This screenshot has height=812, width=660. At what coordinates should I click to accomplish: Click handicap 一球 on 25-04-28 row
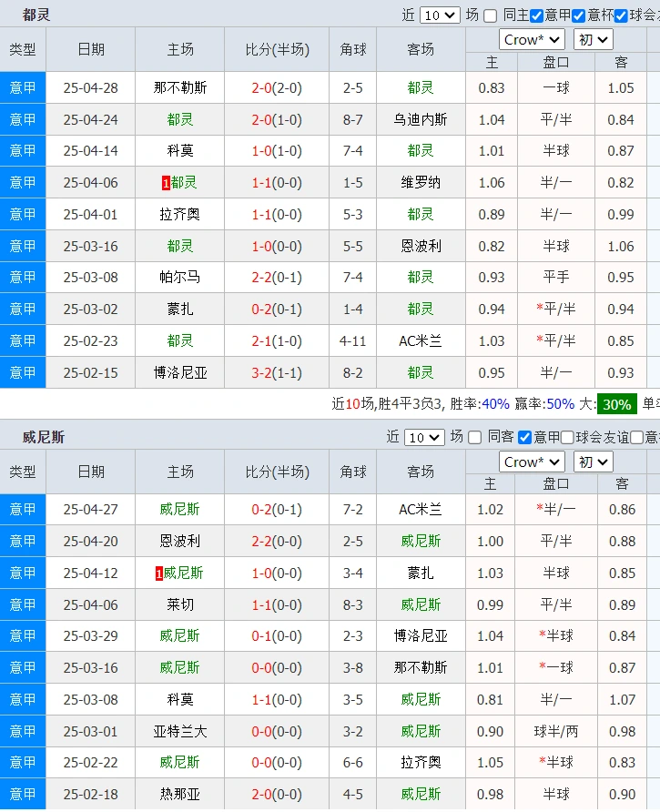click(556, 88)
